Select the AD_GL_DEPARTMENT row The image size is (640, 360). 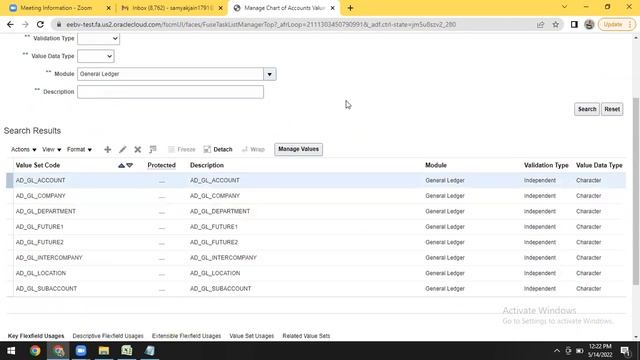tap(316, 211)
